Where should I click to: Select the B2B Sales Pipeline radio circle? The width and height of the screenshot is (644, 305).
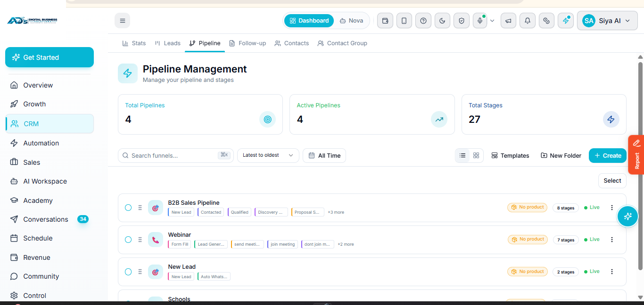[128, 208]
